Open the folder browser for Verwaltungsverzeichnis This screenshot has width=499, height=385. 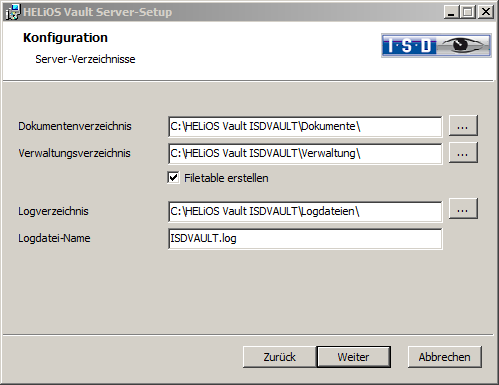pos(463,153)
